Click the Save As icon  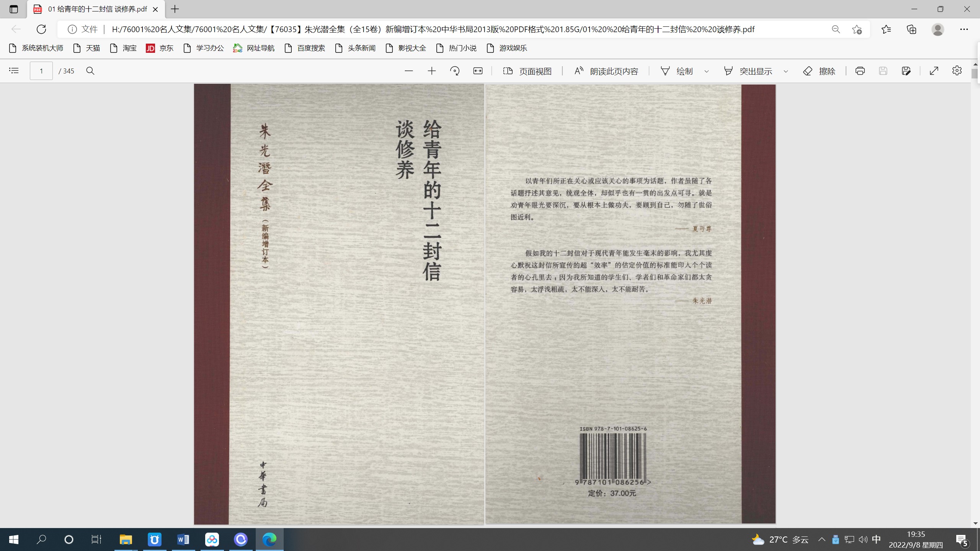coord(906,71)
